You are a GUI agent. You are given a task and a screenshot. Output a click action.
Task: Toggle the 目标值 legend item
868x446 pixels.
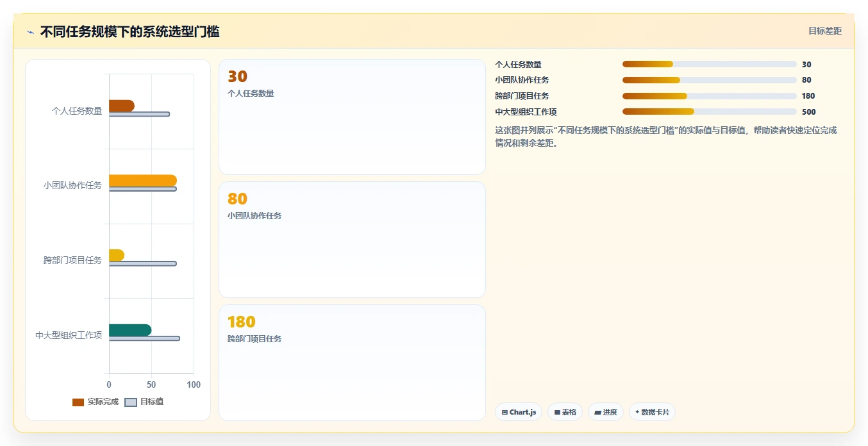point(144,402)
